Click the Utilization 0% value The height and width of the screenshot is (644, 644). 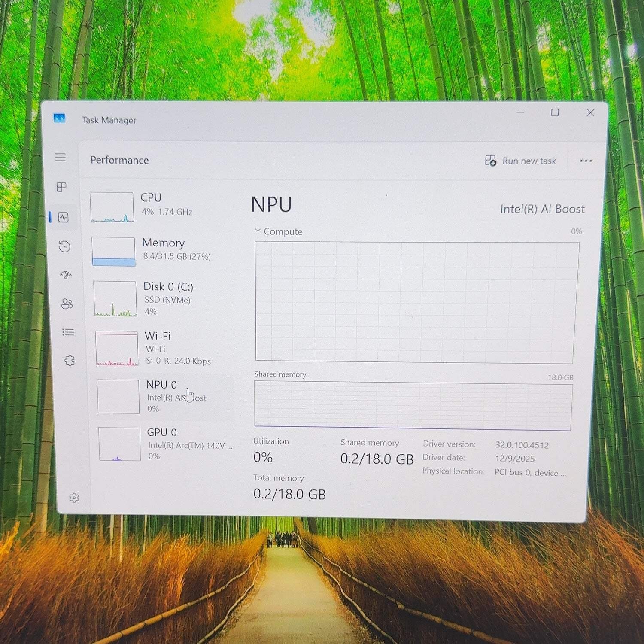pyautogui.click(x=263, y=458)
